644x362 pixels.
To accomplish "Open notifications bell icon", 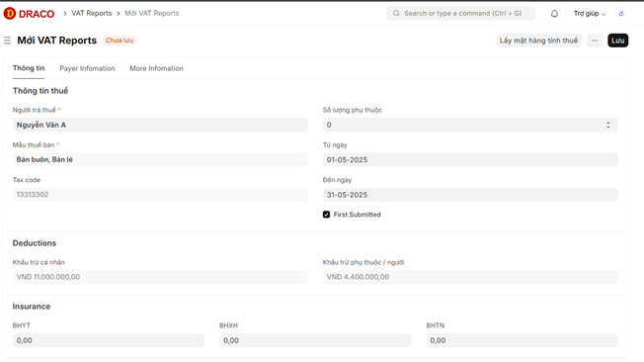I will coord(554,14).
